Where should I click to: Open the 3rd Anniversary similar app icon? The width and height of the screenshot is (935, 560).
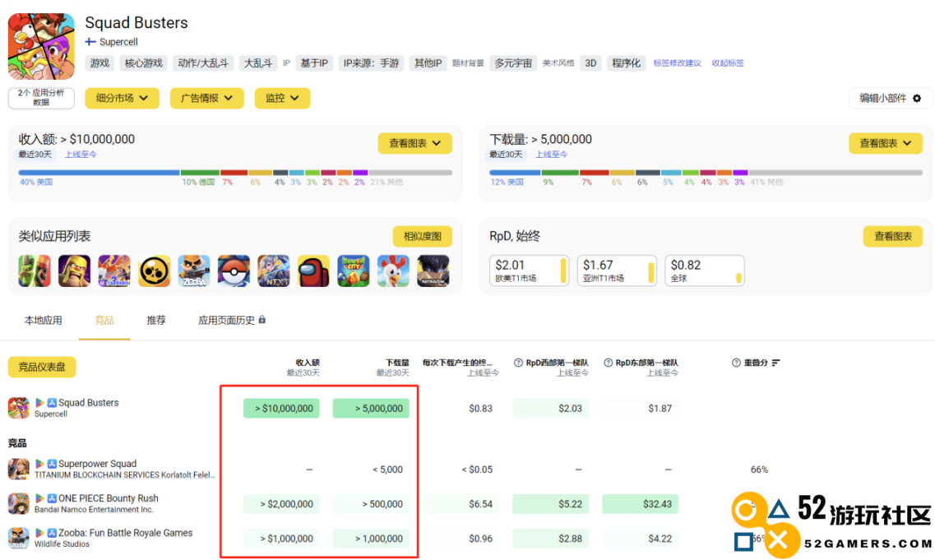point(113,271)
